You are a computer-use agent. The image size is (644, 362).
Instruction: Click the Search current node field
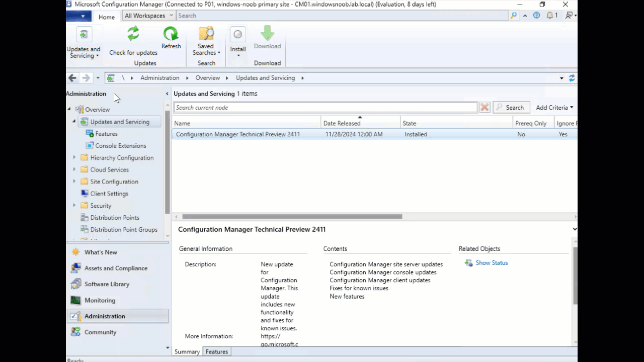click(x=325, y=108)
